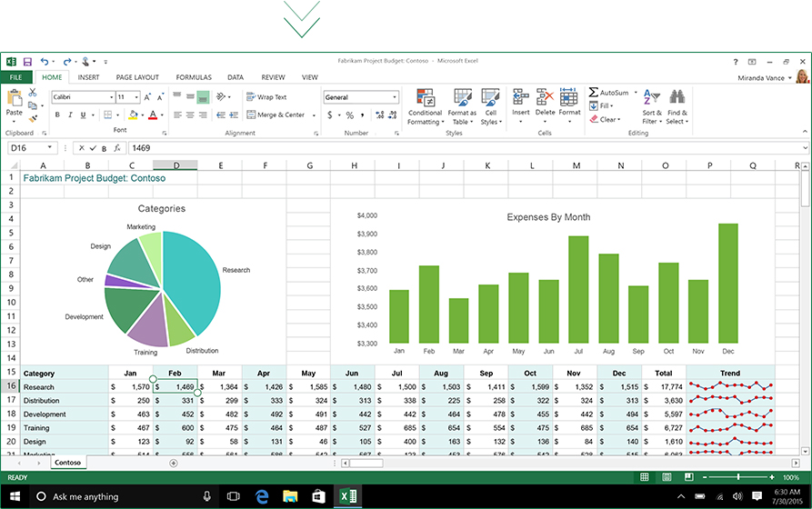Viewport: 812px width, 509px height.
Task: Click Clear button in Editing group
Action: point(605,119)
